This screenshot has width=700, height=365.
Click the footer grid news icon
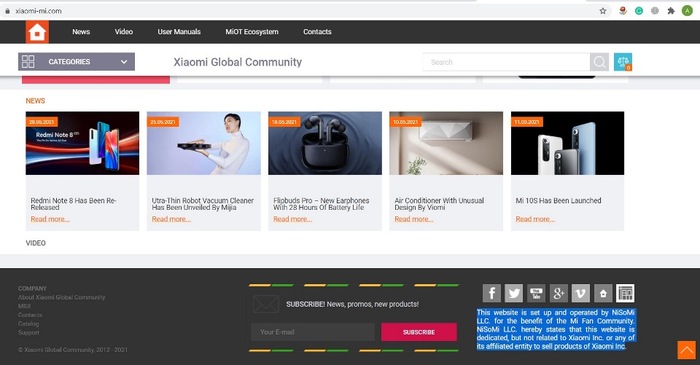pos(625,293)
